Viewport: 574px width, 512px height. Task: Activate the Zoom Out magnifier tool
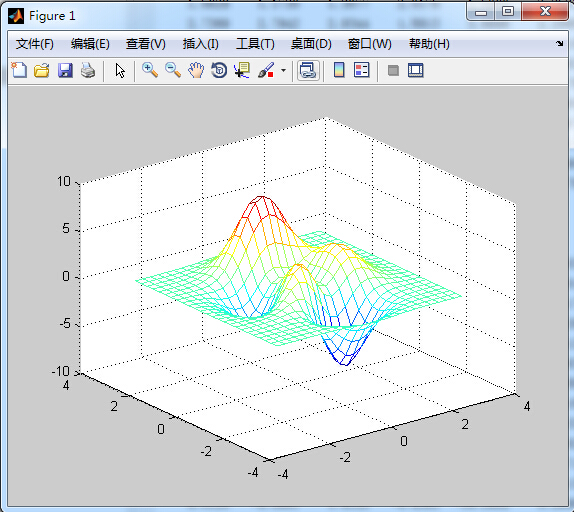[173, 70]
